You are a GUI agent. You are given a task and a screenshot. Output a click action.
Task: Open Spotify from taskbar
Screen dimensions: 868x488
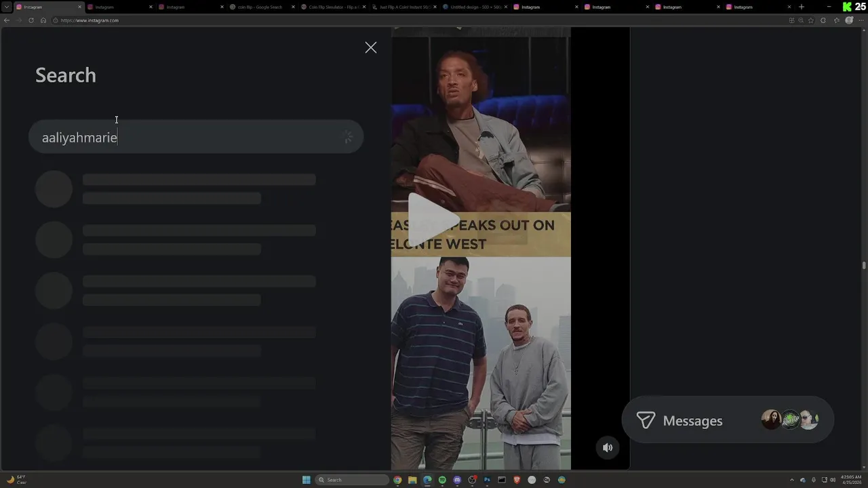pyautogui.click(x=442, y=480)
